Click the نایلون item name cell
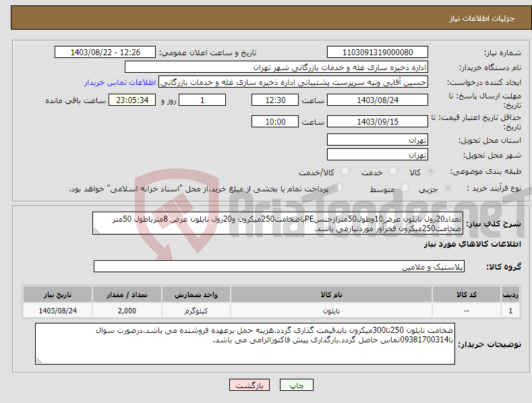Viewport: 532px width, 403px height. [x=331, y=311]
